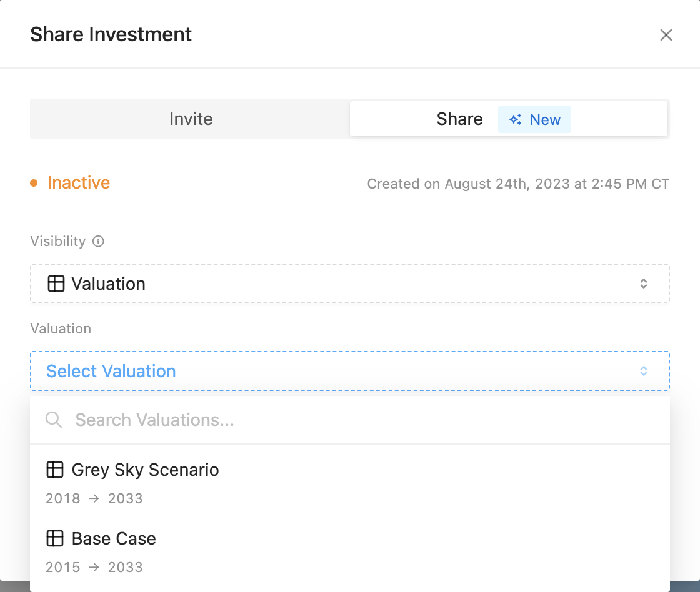Click the magnifying glass search icon
Viewport: 700px width, 592px height.
[x=54, y=420]
